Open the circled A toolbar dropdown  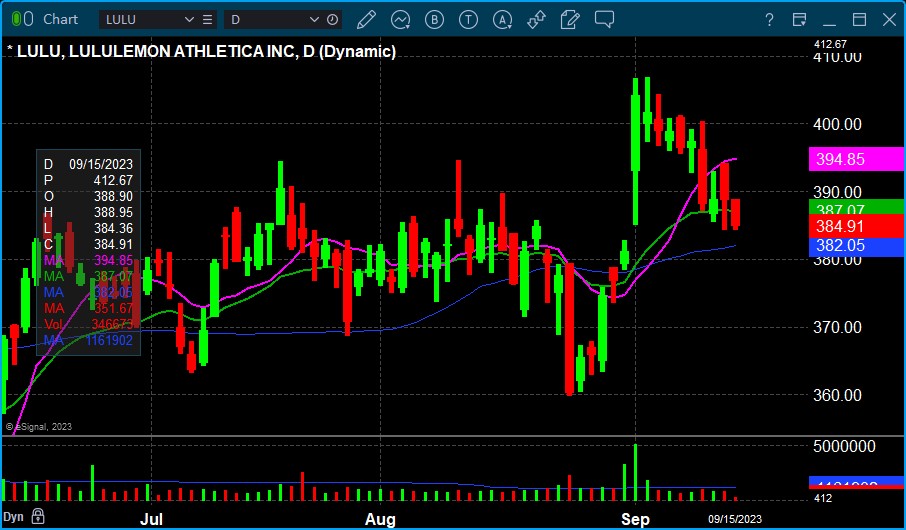click(x=503, y=19)
